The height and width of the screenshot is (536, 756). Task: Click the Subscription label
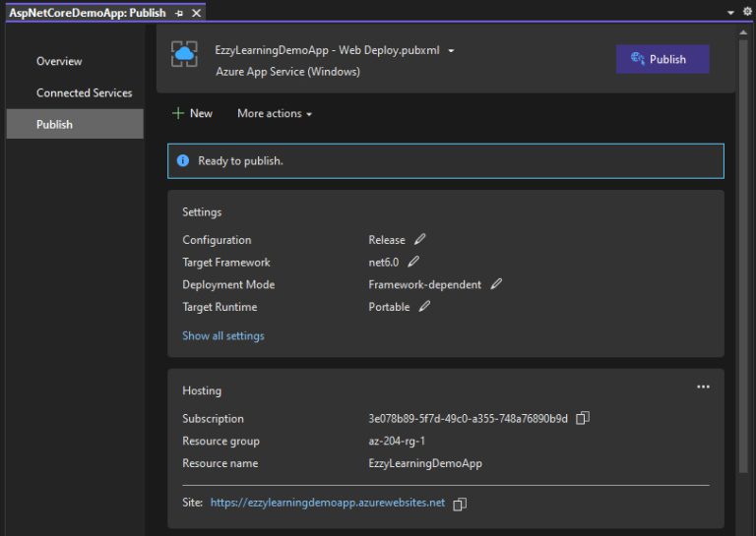click(x=213, y=419)
